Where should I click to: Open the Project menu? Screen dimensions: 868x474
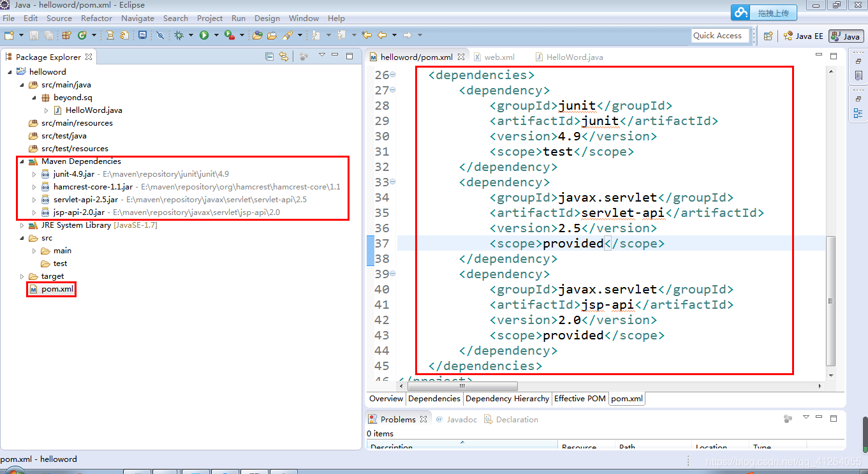210,18
